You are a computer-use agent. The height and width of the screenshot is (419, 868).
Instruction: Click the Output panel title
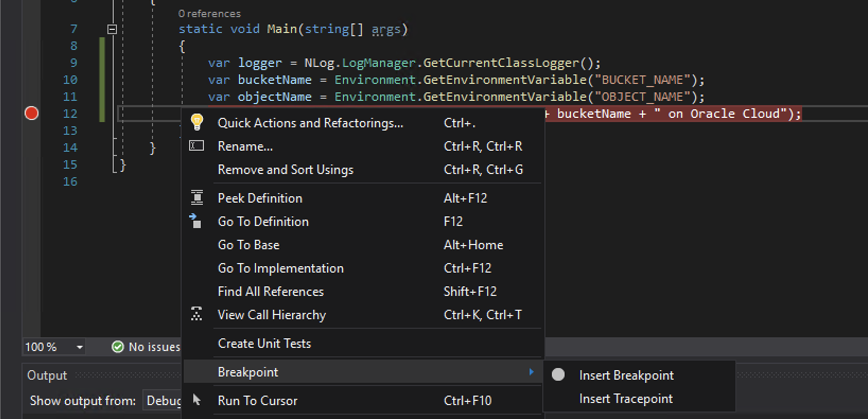[x=47, y=376]
